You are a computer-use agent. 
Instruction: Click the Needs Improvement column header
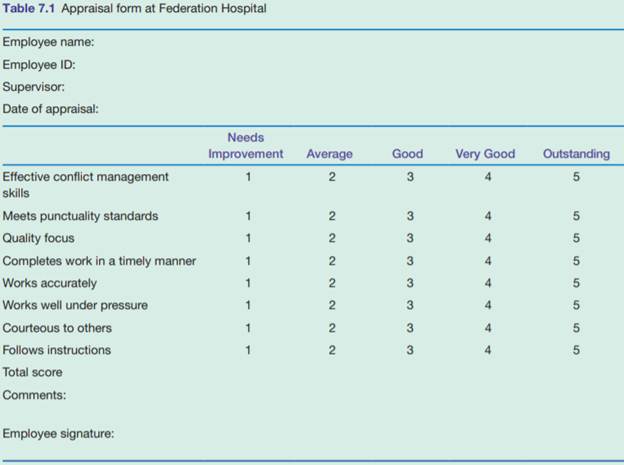[x=246, y=146]
